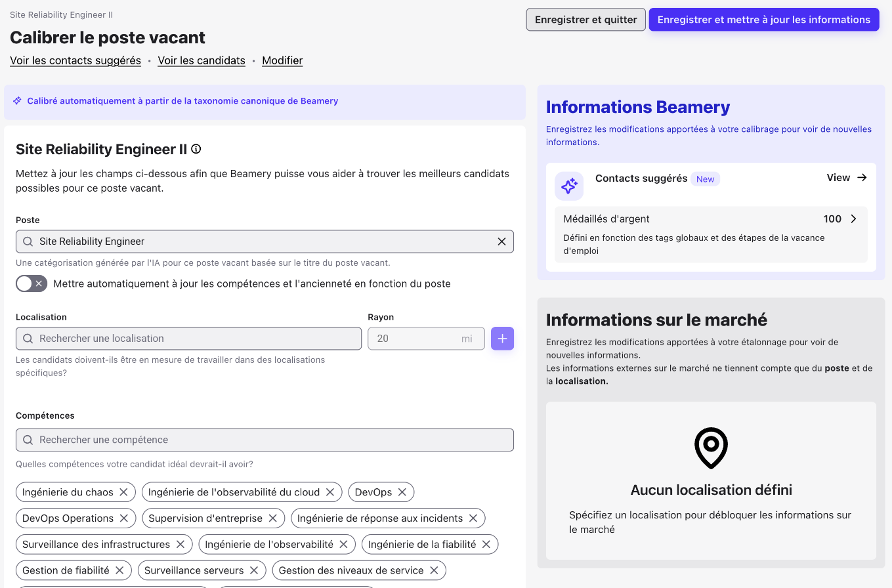Click the Rayon distance field

tap(426, 339)
